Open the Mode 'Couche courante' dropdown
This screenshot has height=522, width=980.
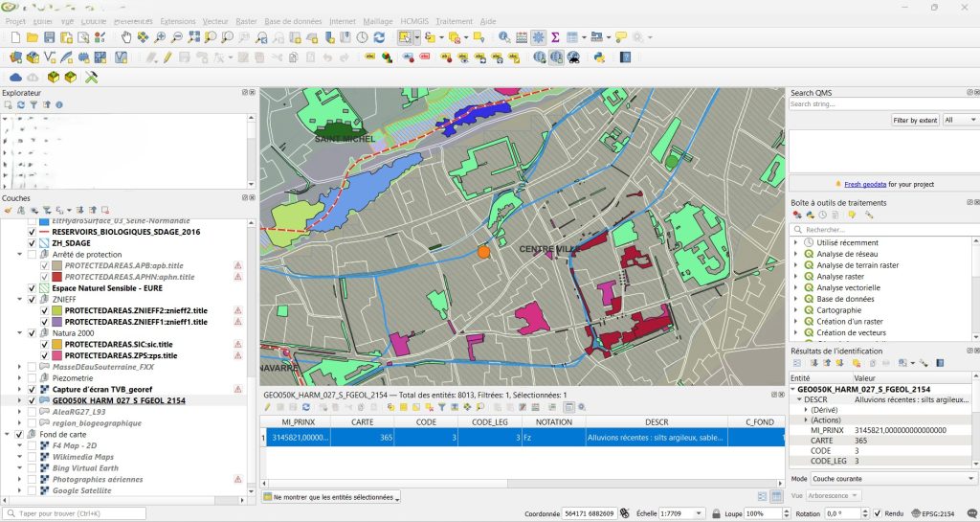coord(890,478)
